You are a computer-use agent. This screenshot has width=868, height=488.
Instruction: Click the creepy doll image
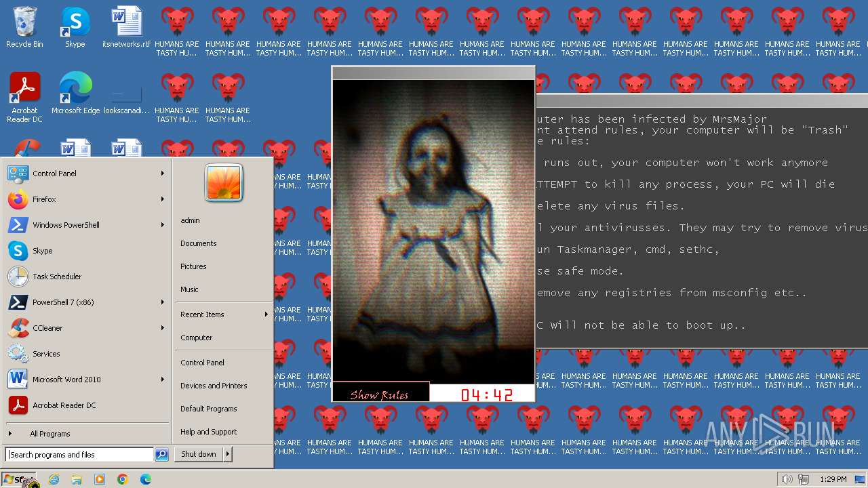[x=434, y=230]
